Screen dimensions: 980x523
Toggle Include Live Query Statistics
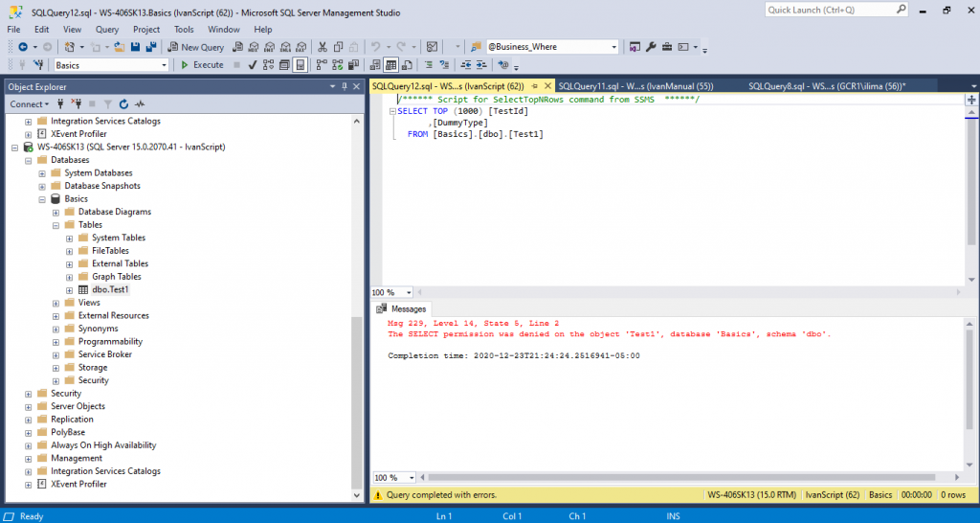click(338, 64)
